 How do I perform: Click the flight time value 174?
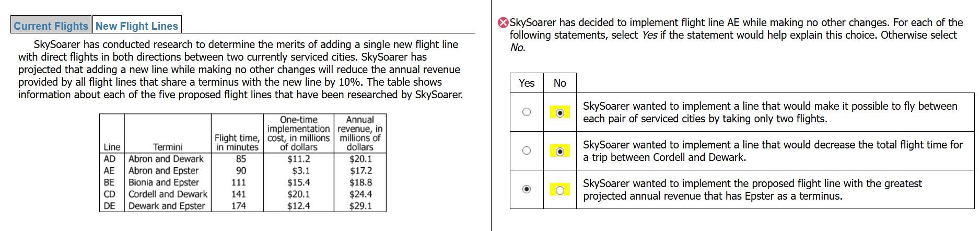point(238,205)
